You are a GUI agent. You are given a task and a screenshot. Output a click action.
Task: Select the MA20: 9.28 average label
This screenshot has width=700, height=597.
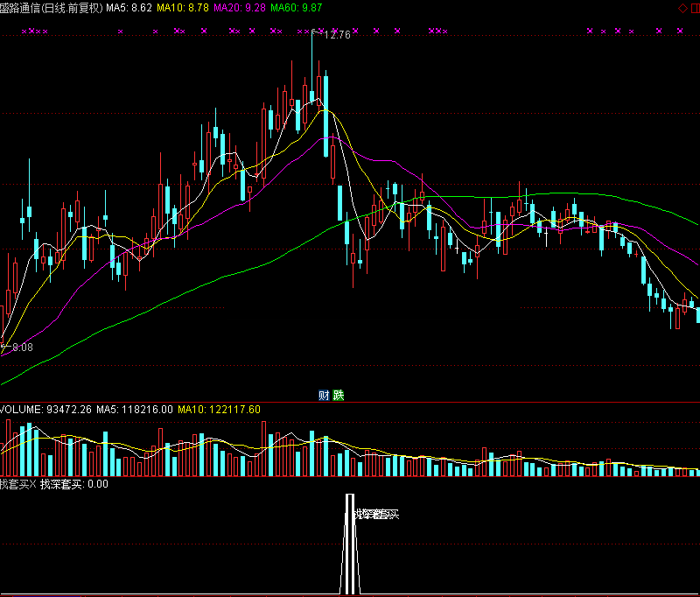[240, 8]
